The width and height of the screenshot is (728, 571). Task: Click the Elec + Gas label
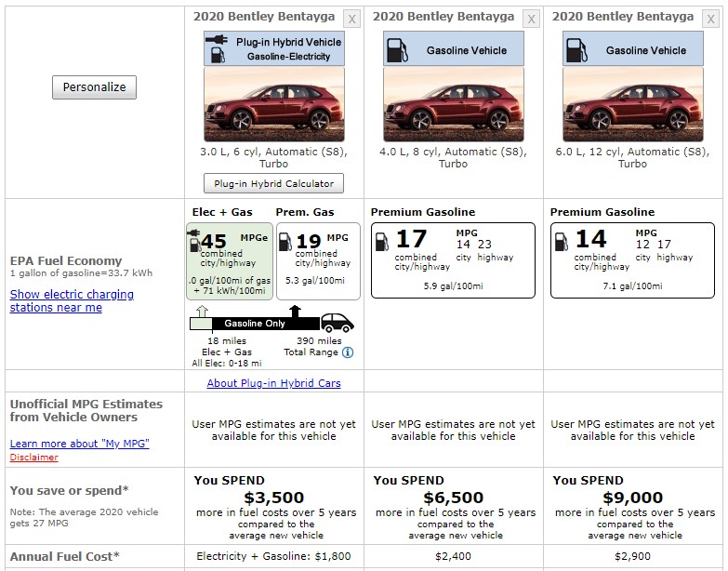tap(222, 212)
